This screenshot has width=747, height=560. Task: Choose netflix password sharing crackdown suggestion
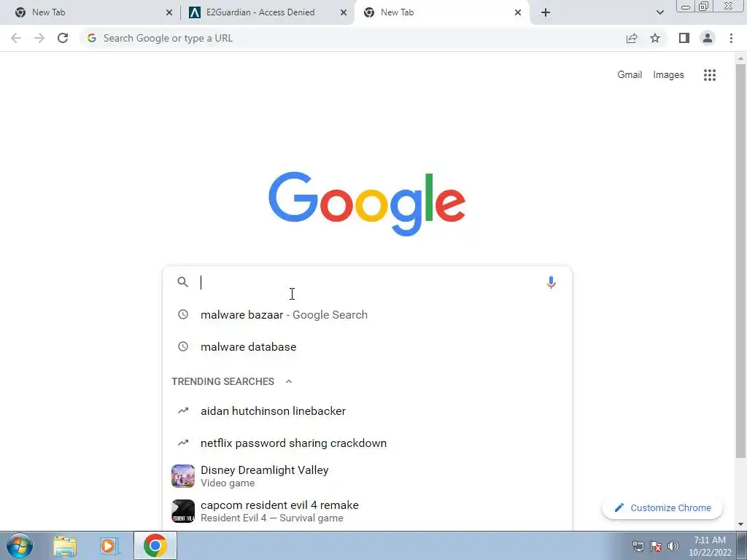click(x=367, y=443)
